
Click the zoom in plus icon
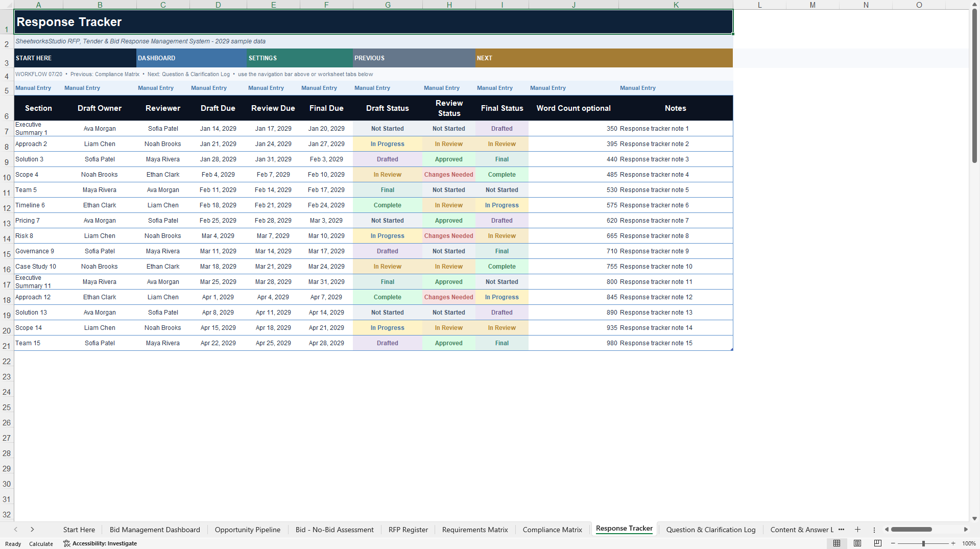point(953,543)
